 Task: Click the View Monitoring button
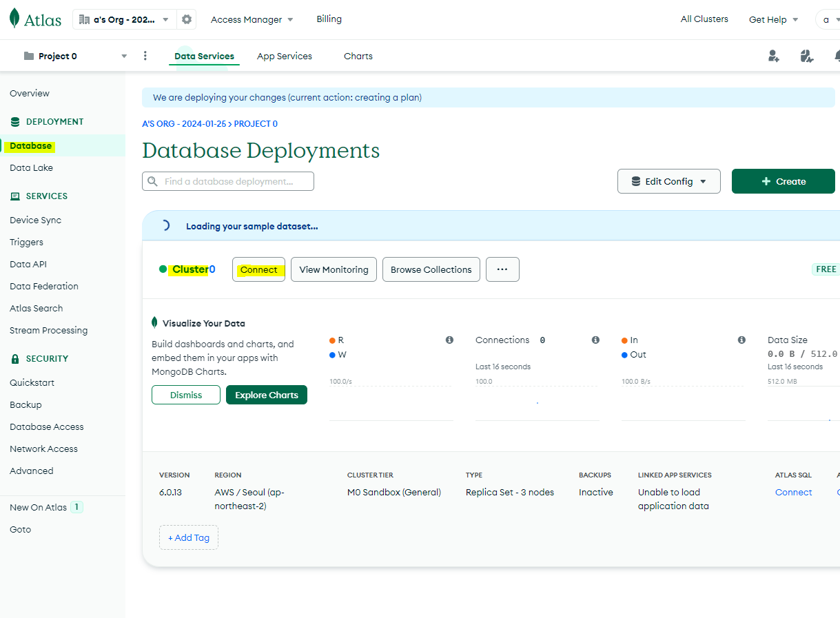point(334,269)
